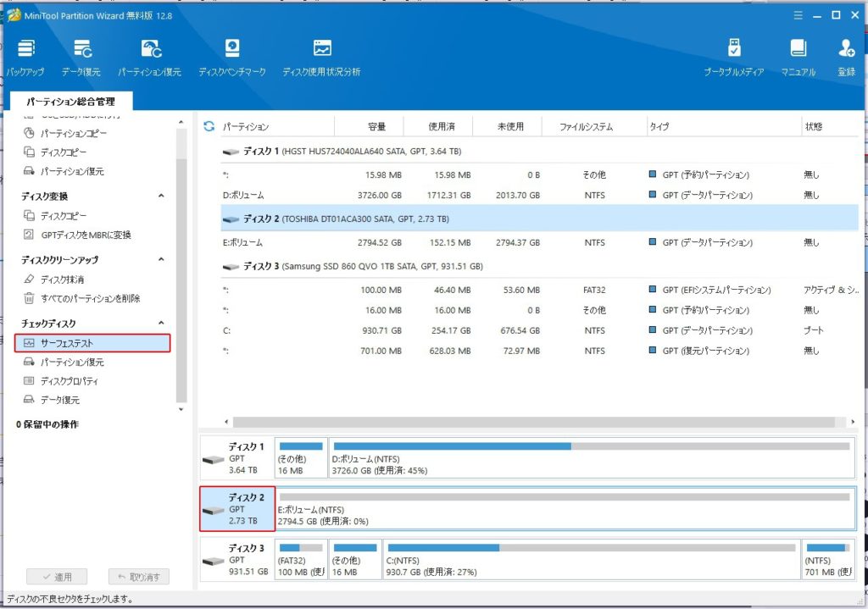868x609 pixels.
Task: Click the 適用 button
Action: (x=56, y=577)
